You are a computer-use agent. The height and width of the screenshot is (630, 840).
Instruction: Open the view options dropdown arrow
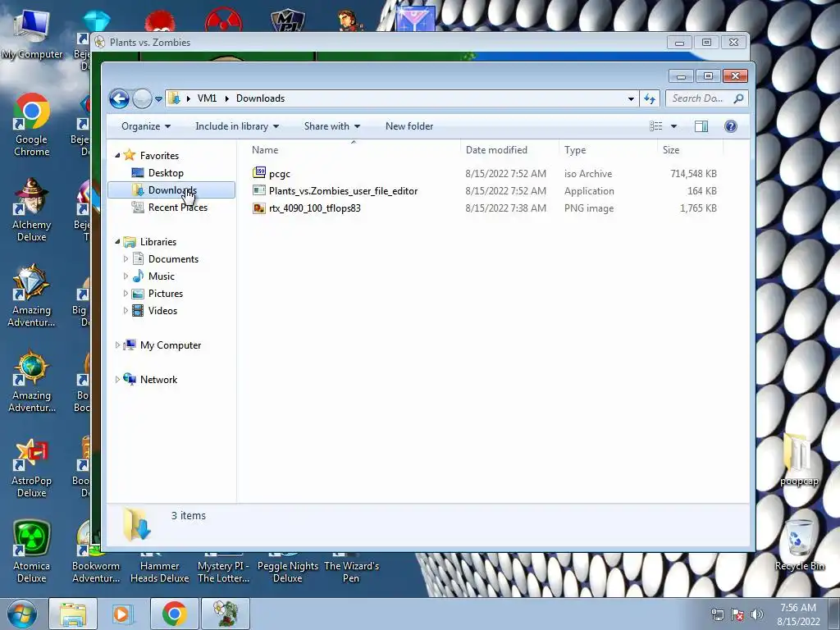pos(674,126)
